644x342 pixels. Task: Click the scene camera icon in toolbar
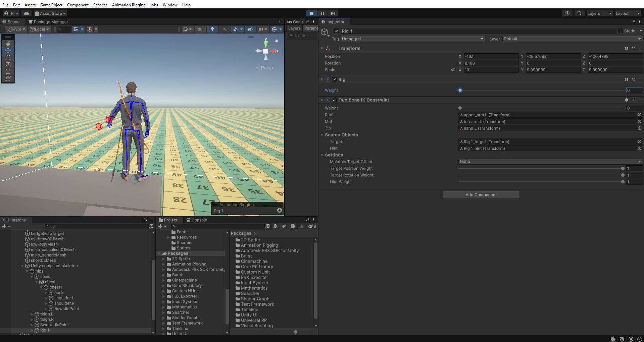[261, 29]
